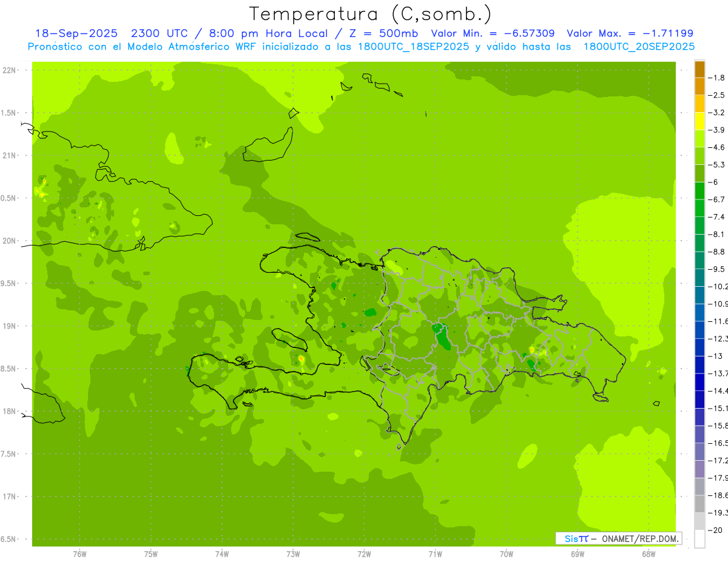728x562 pixels.
Task: Click the 76W longitude axis label
Action: point(79,554)
